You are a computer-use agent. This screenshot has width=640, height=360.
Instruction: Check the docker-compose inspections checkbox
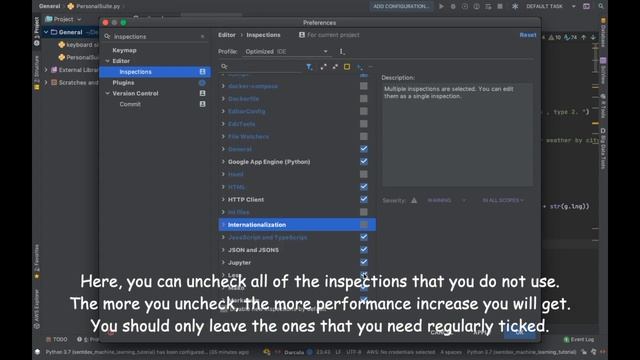(364, 86)
